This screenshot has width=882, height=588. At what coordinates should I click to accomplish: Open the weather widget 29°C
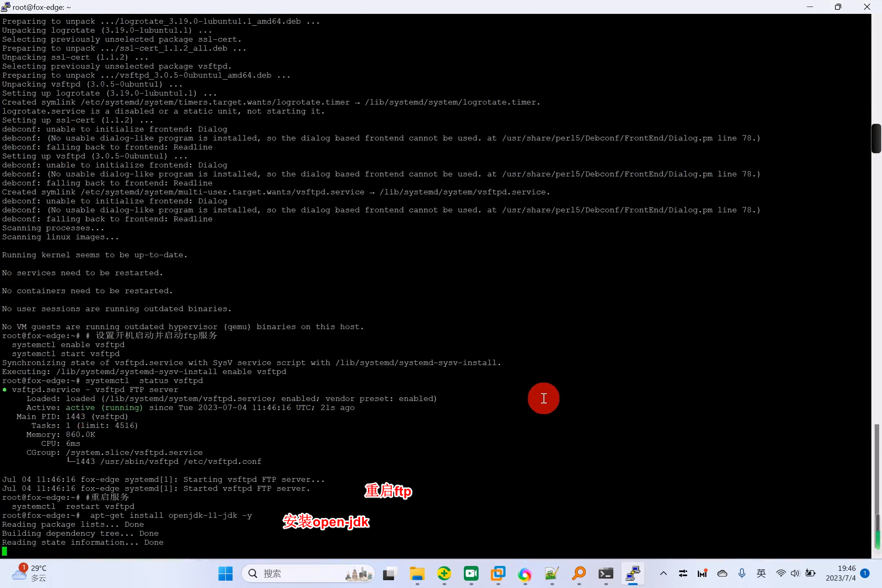pos(29,573)
